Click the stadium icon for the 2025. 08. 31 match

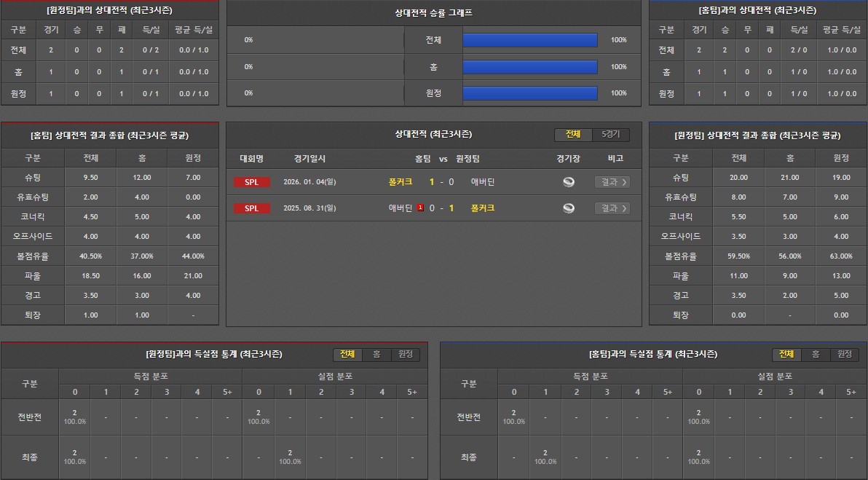click(569, 208)
